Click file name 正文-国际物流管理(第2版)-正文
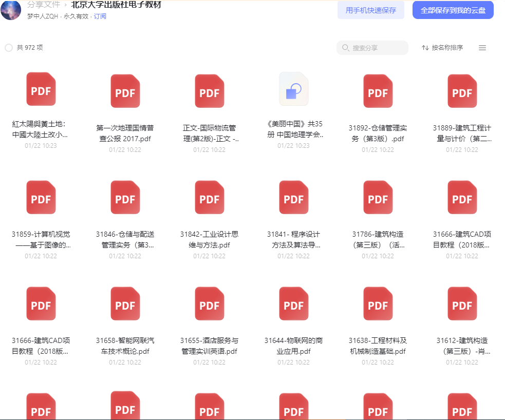The height and width of the screenshot is (420, 505). (211, 133)
